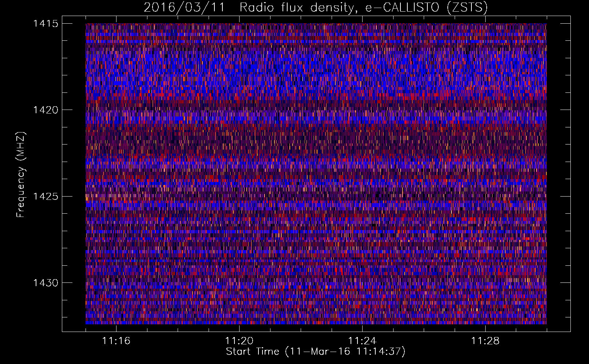The width and height of the screenshot is (589, 364).
Task: Click the 11:28 time axis label
Action: [485, 341]
